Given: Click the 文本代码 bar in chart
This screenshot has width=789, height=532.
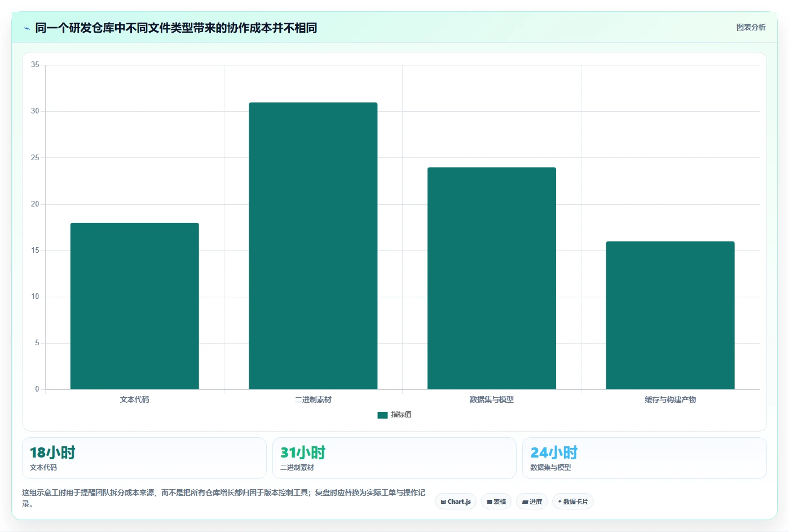Looking at the screenshot, I should (x=135, y=306).
